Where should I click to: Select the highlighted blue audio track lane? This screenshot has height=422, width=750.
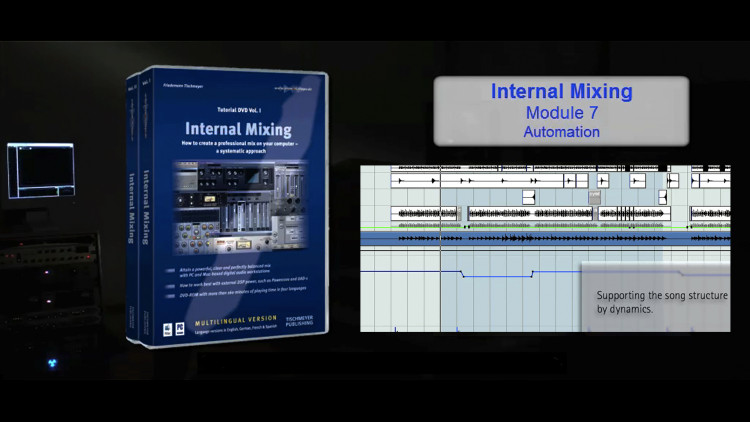point(545,238)
